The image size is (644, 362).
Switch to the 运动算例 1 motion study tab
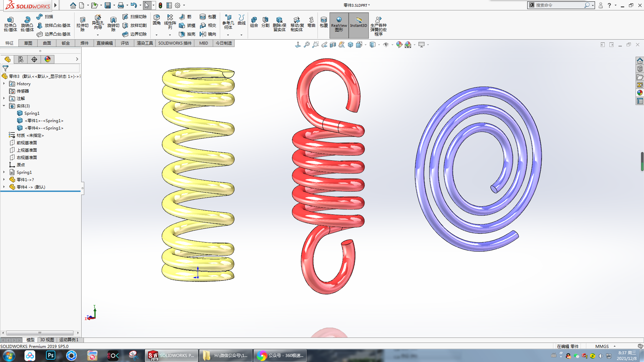click(69, 340)
